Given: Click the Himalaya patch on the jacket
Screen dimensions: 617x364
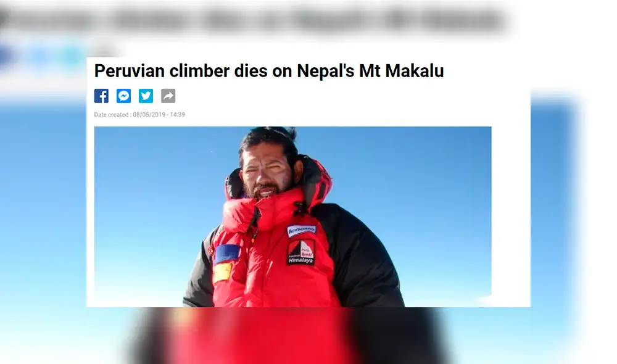Looking at the screenshot, I should click(300, 252).
